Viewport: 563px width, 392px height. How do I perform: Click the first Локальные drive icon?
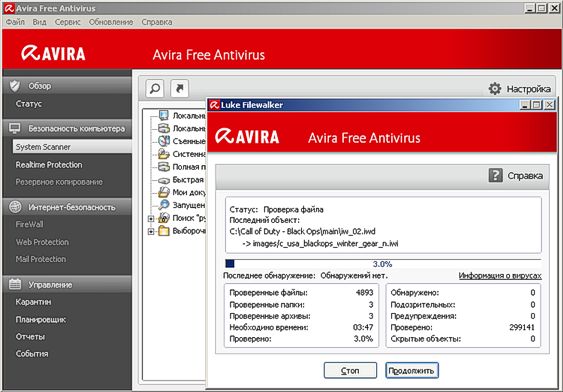(164, 115)
